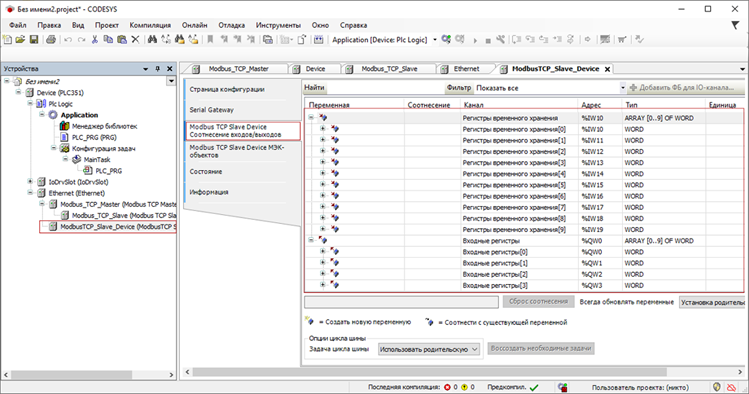Click the Redo arrow icon
749x394 pixels.
[81, 40]
